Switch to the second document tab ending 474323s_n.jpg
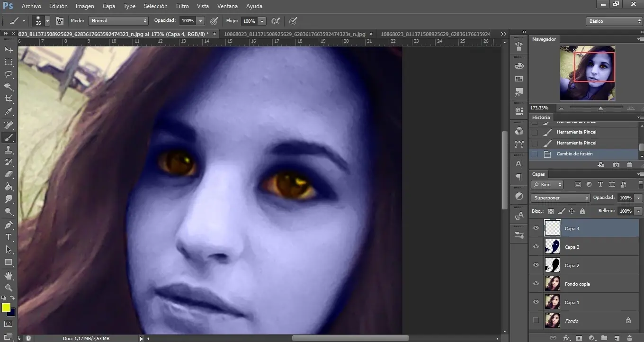 [x=294, y=34]
